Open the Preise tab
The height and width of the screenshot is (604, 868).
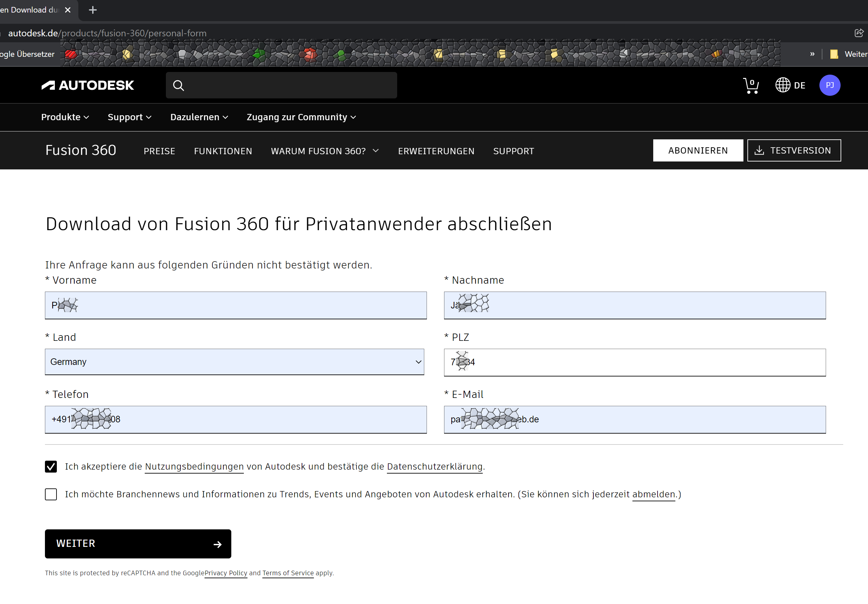pyautogui.click(x=159, y=151)
